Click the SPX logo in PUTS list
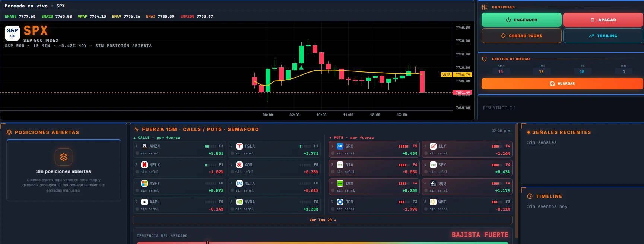Image resolution: width=644 pixels, height=244 pixels. (340, 146)
